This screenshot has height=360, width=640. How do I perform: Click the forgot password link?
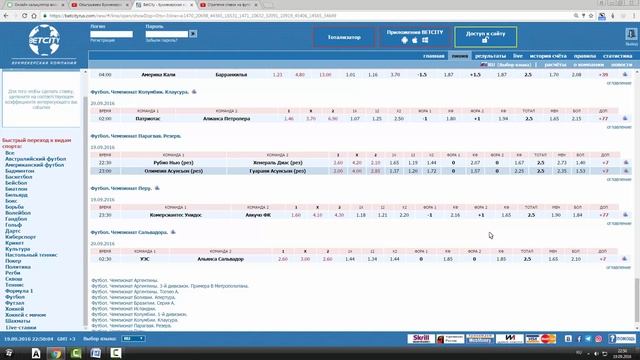[161, 40]
